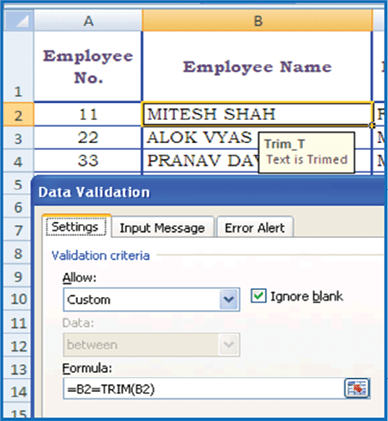Viewport: 388px width, 421px height.
Task: Click the Allow combo box arrow button
Action: coord(229,299)
